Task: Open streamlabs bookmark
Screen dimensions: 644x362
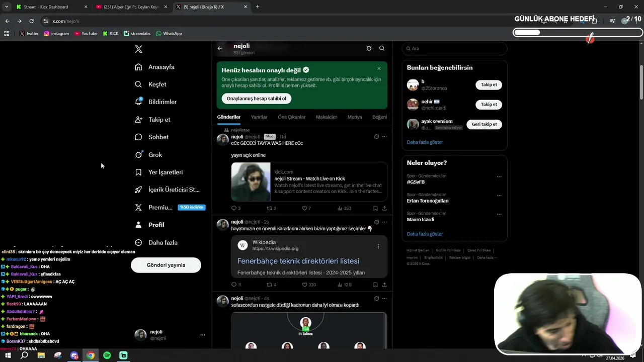Action: coord(137,33)
